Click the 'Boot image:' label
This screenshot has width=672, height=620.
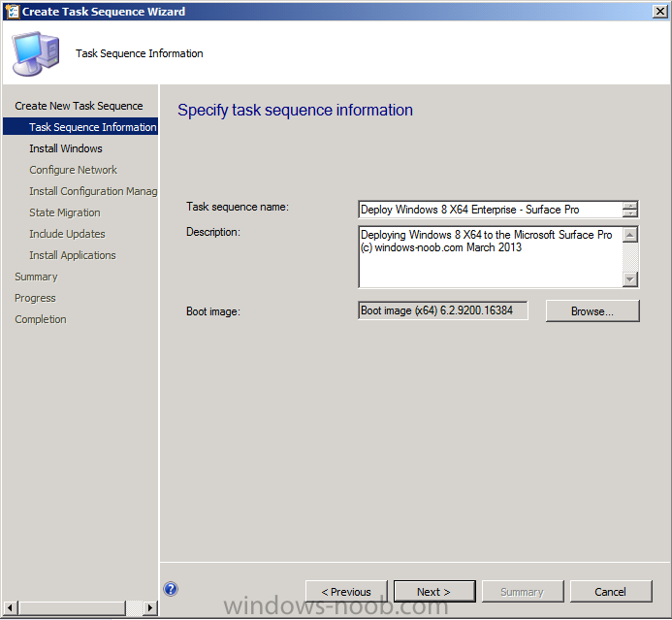pyautogui.click(x=213, y=311)
